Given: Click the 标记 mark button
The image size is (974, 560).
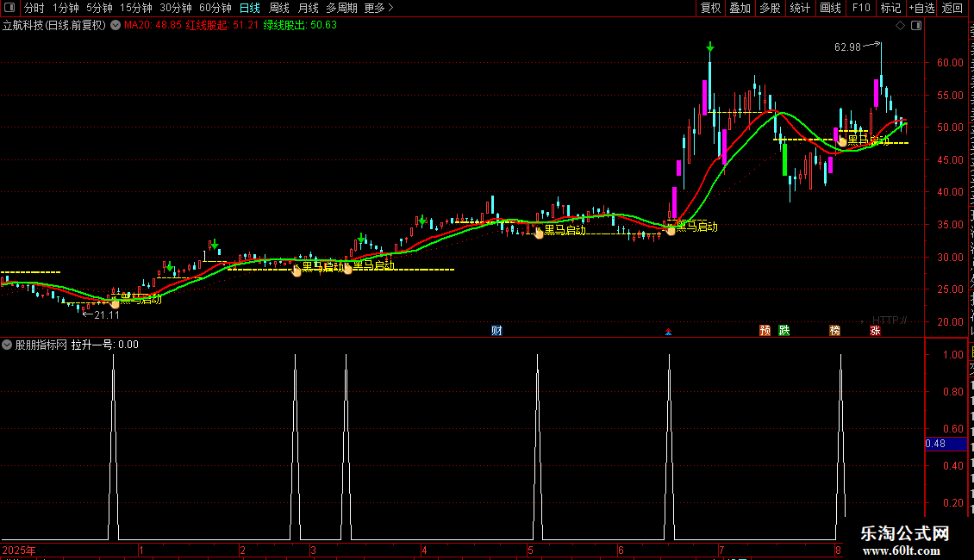Looking at the screenshot, I should [x=890, y=8].
